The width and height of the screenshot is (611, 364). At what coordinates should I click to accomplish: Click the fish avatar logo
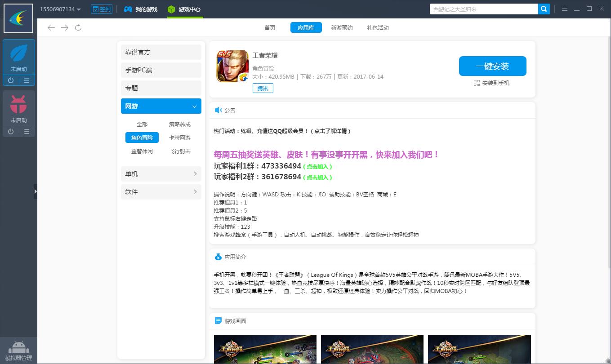[18, 18]
